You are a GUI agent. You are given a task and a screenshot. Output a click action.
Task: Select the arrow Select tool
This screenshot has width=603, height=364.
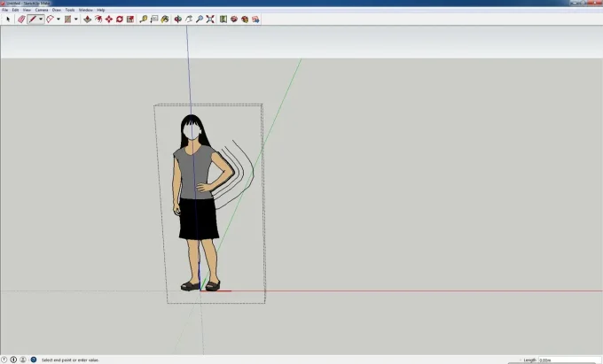tap(8, 19)
